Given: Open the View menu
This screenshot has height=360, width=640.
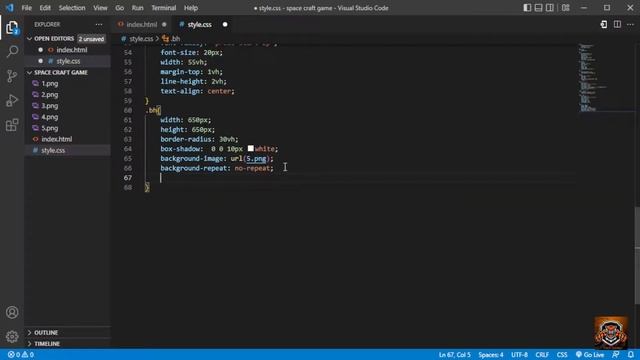Looking at the screenshot, I should 100,8.
